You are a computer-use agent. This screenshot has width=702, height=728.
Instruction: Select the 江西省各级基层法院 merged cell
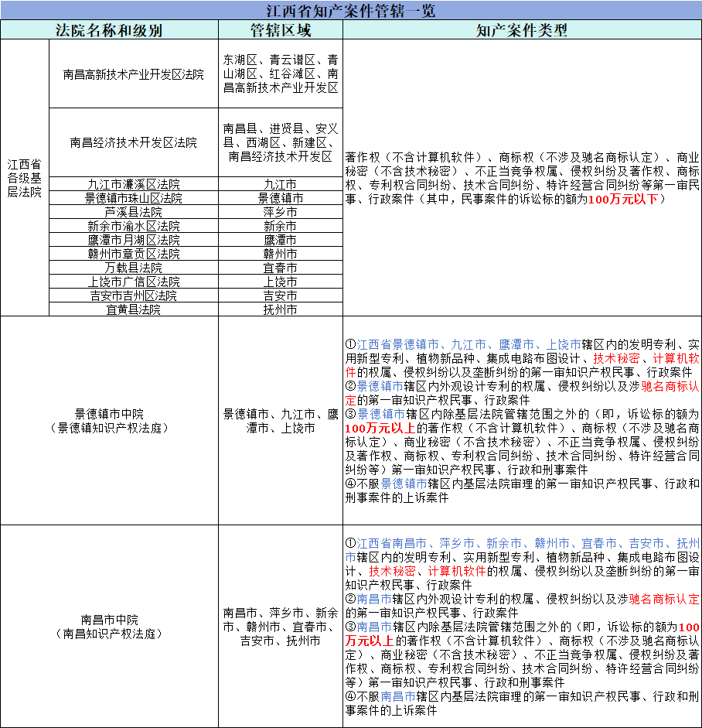(x=25, y=178)
